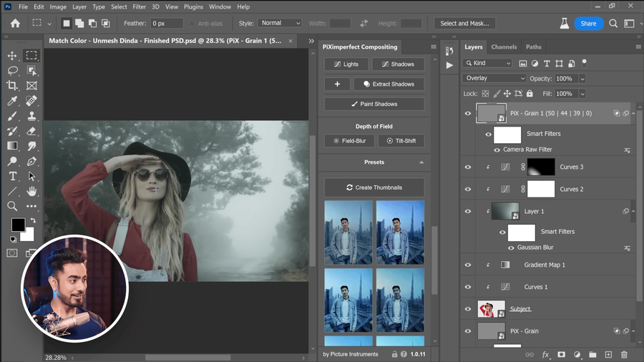
Task: Click the foreground color swatch
Action: point(17,225)
